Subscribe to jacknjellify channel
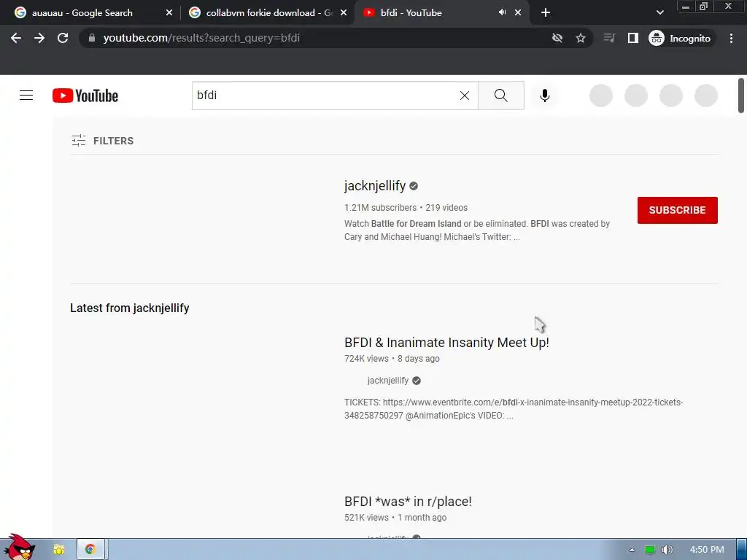The height and width of the screenshot is (560, 747). [x=678, y=210]
